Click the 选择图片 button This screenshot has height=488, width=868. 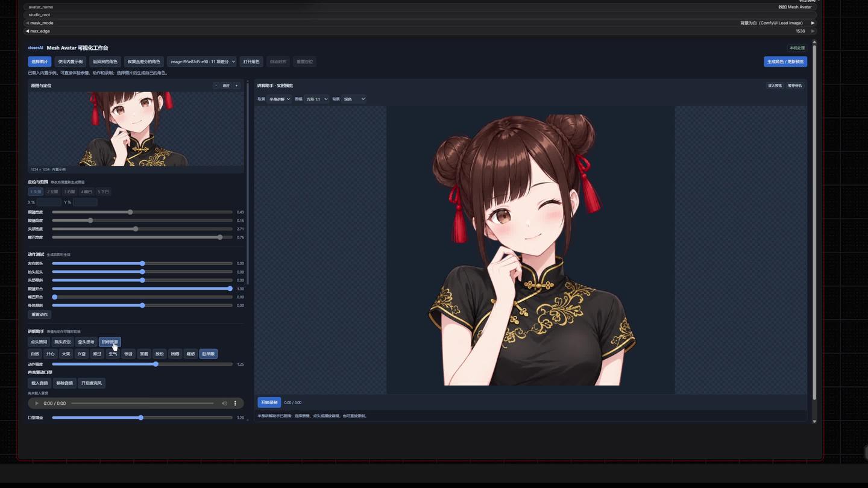[40, 61]
